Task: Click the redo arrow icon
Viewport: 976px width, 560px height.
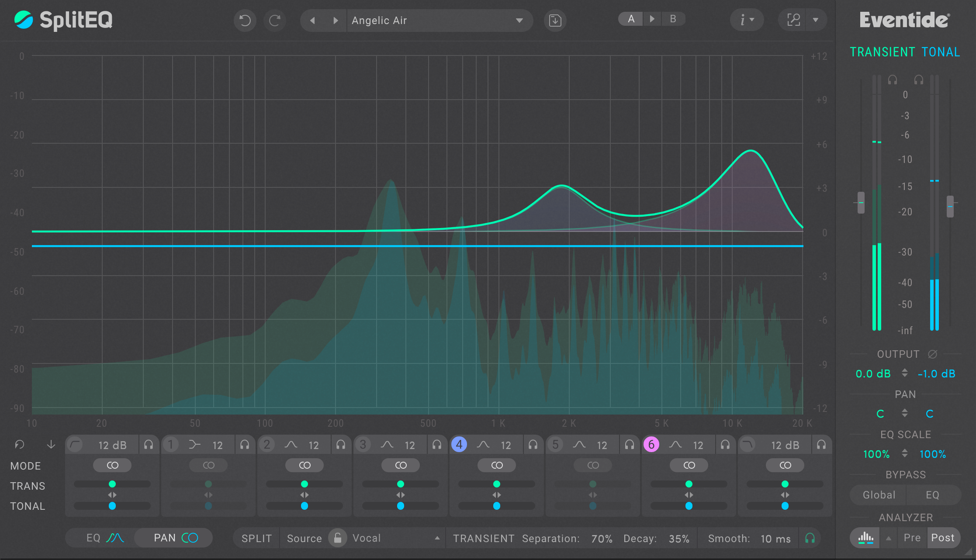Action: (275, 20)
